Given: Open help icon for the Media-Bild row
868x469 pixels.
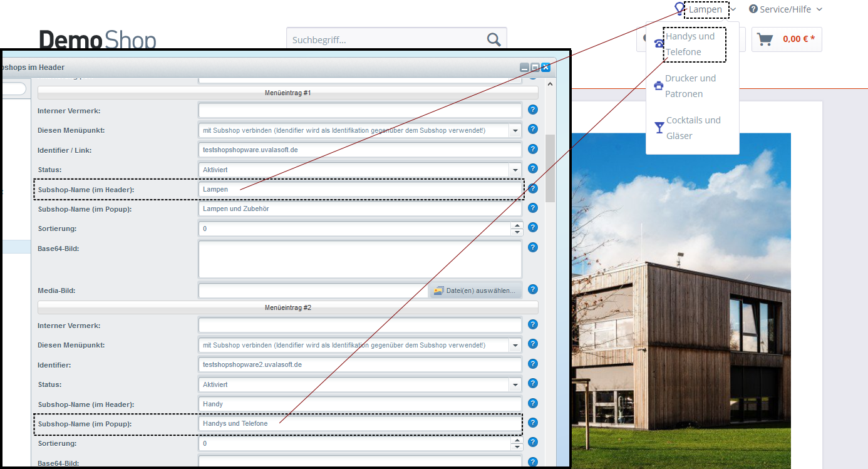Looking at the screenshot, I should tap(533, 289).
